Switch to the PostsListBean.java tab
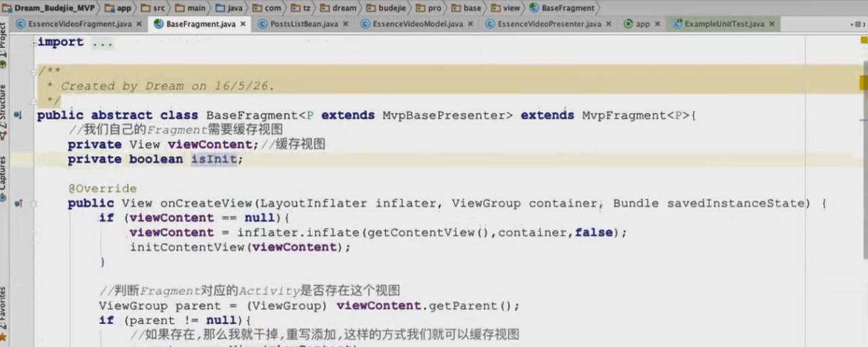The width and height of the screenshot is (868, 347). tap(304, 24)
